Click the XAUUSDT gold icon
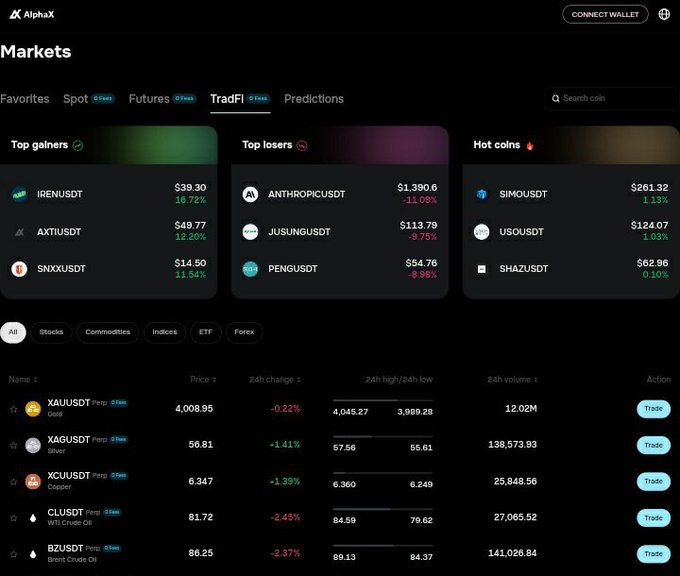The height and width of the screenshot is (576, 680). [x=33, y=409]
